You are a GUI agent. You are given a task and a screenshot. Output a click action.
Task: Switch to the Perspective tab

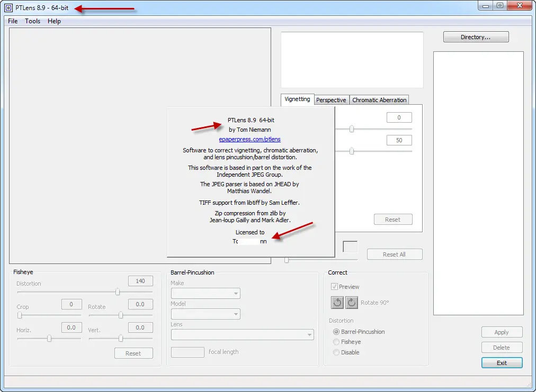click(331, 100)
